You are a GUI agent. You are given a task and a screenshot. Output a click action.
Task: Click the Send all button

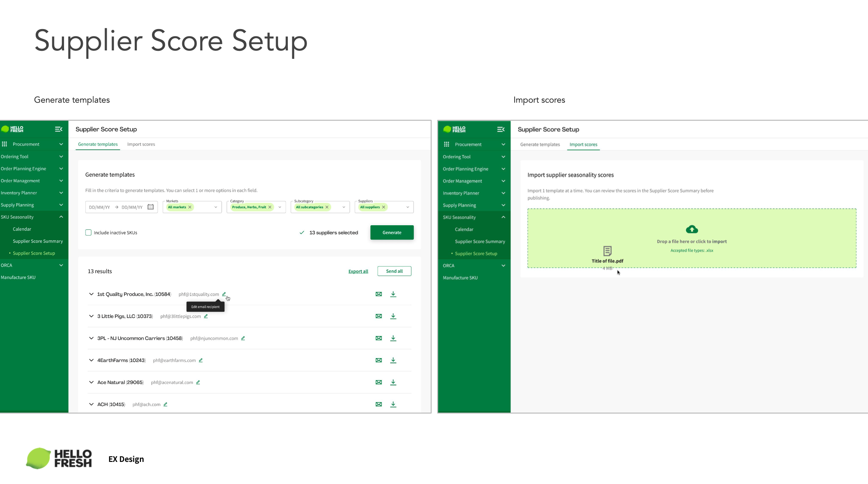click(x=394, y=271)
